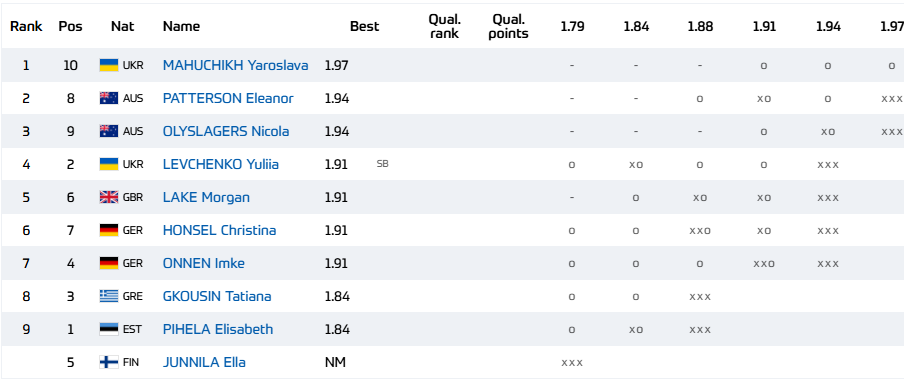Open OLYSLAGERS Nicola profile link

pos(226,131)
